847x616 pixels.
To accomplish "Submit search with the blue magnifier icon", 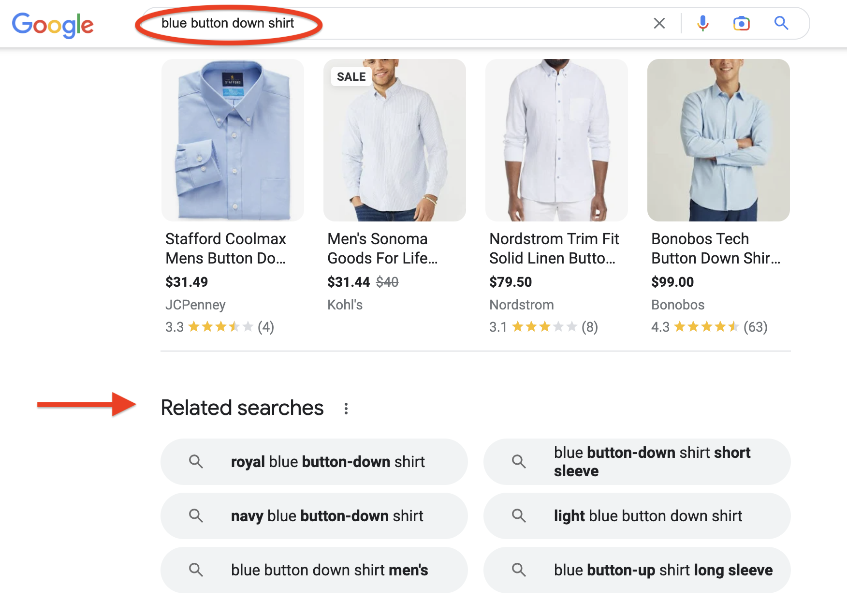I will coord(781,23).
